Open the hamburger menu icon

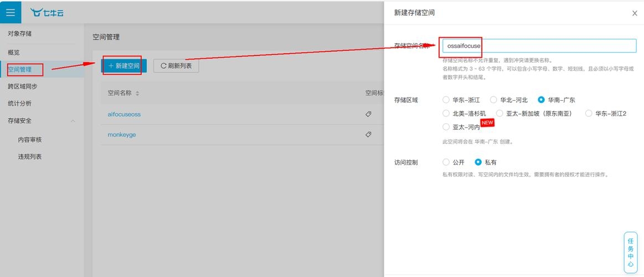pos(11,12)
